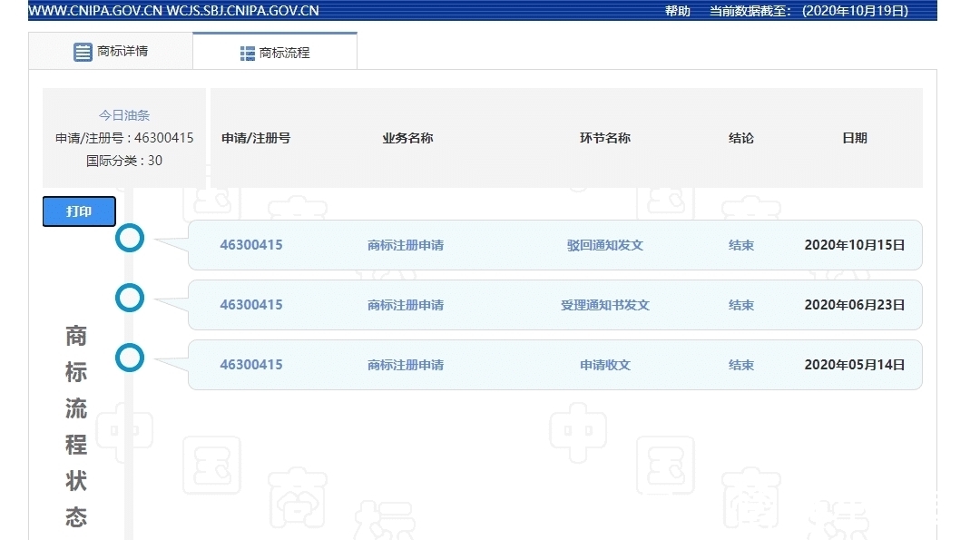Click the 商标详情 document icon
The height and width of the screenshot is (540, 980).
[x=83, y=52]
